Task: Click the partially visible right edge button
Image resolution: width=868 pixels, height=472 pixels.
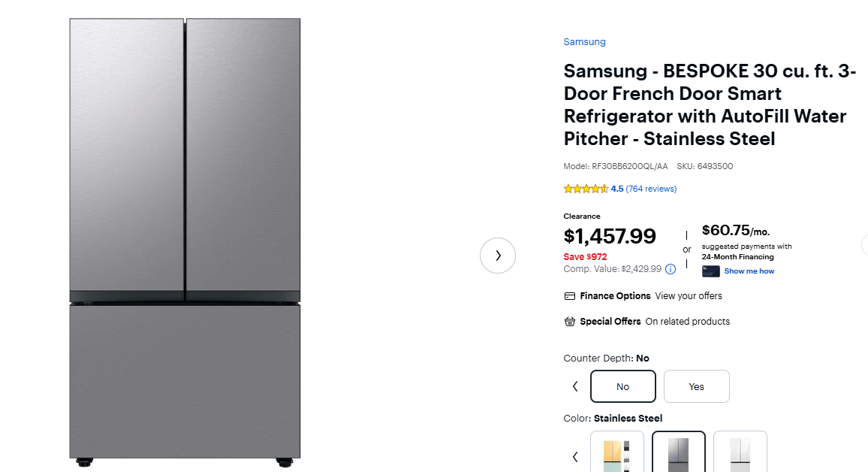Action: click(864, 245)
